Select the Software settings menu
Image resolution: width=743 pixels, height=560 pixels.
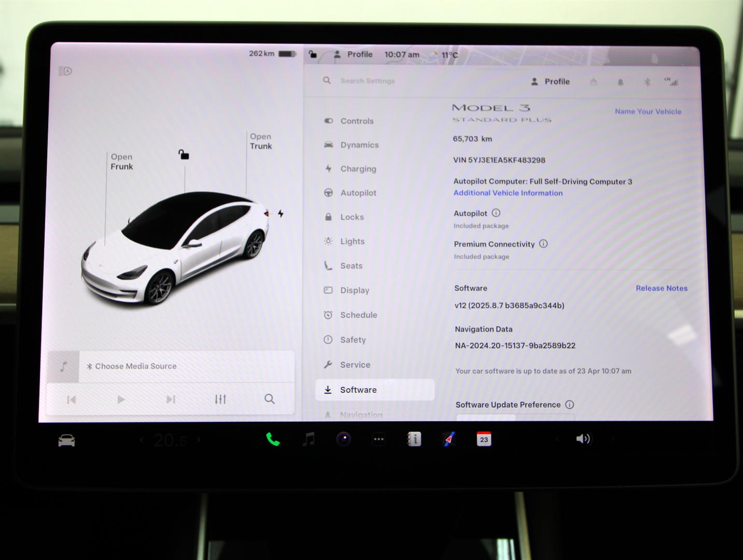tap(375, 389)
